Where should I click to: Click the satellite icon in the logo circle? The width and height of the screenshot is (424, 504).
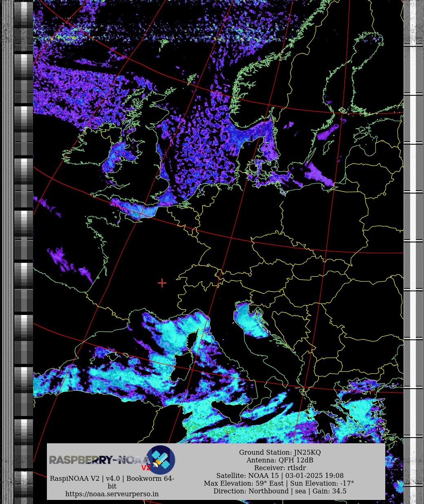161,460
